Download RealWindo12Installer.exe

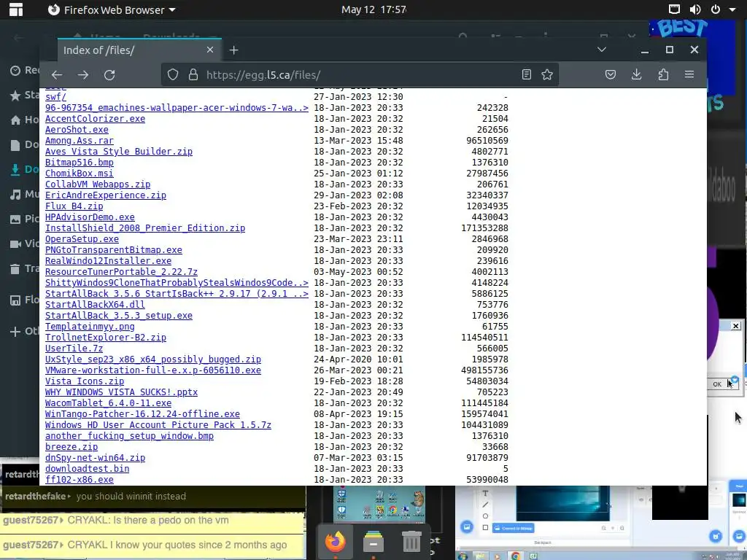tap(108, 261)
